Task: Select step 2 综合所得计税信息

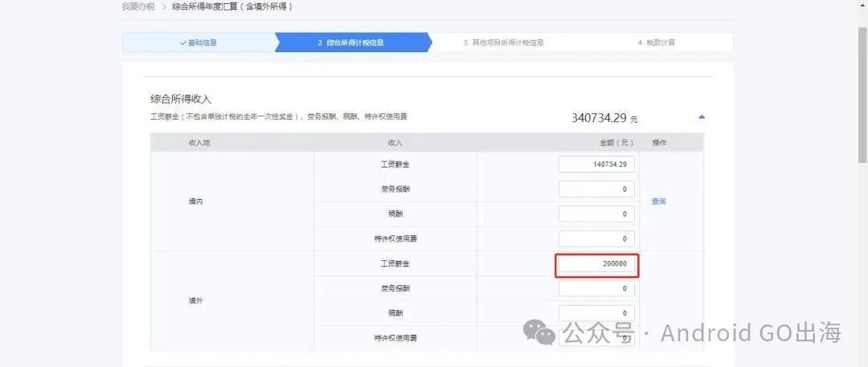Action: pos(352,43)
